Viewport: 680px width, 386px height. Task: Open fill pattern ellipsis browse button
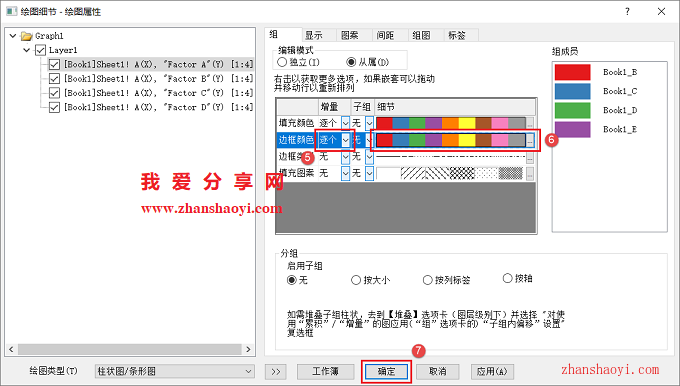click(530, 173)
